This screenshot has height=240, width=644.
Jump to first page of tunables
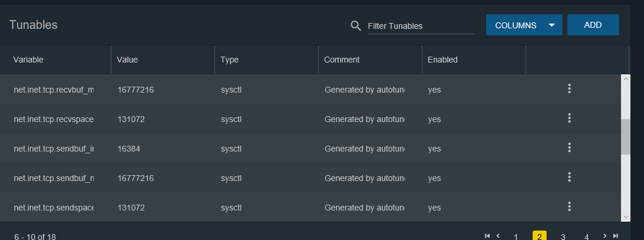(x=487, y=236)
